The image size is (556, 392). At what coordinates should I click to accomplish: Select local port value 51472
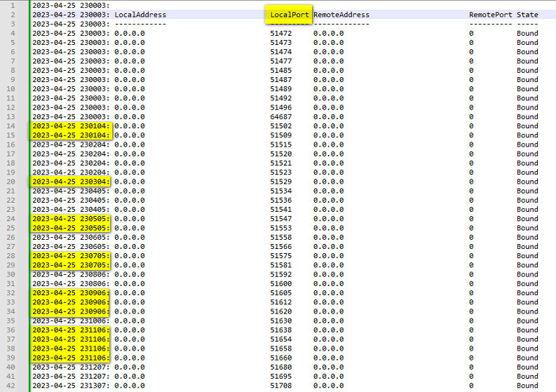pos(281,34)
